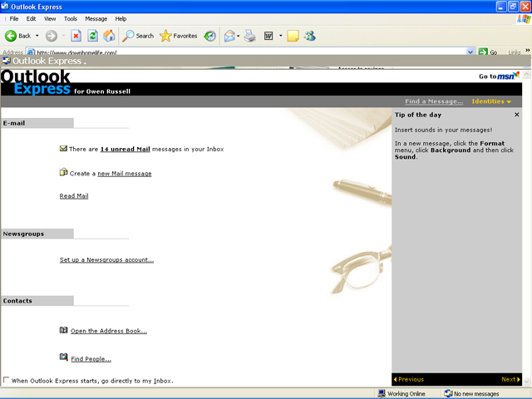Click the page scrollbar up arrow
The image size is (532, 399).
coord(526,74)
